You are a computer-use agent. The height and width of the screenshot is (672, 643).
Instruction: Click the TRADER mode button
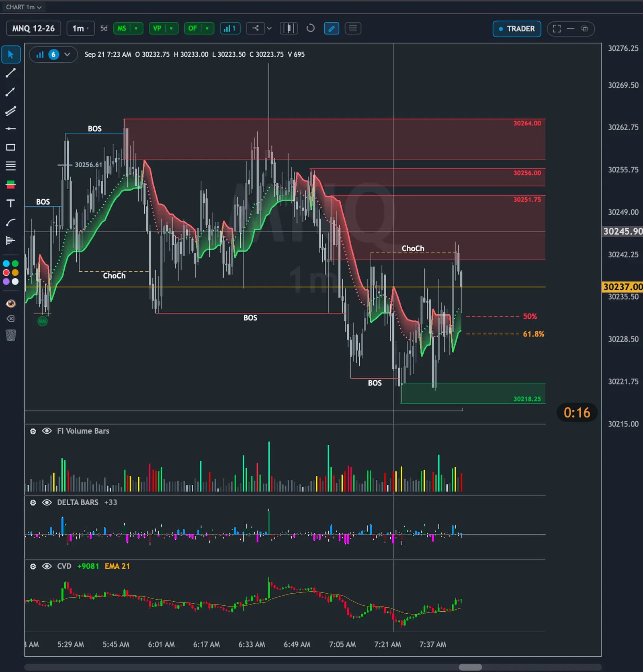tap(517, 29)
